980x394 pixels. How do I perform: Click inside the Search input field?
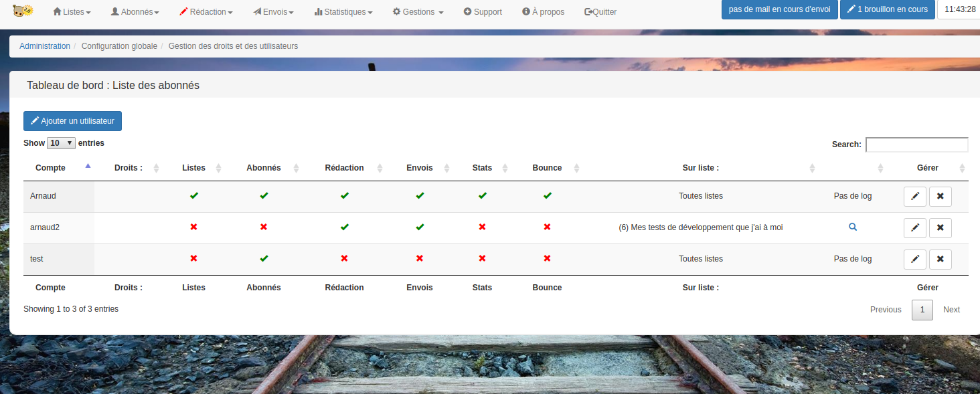[916, 144]
